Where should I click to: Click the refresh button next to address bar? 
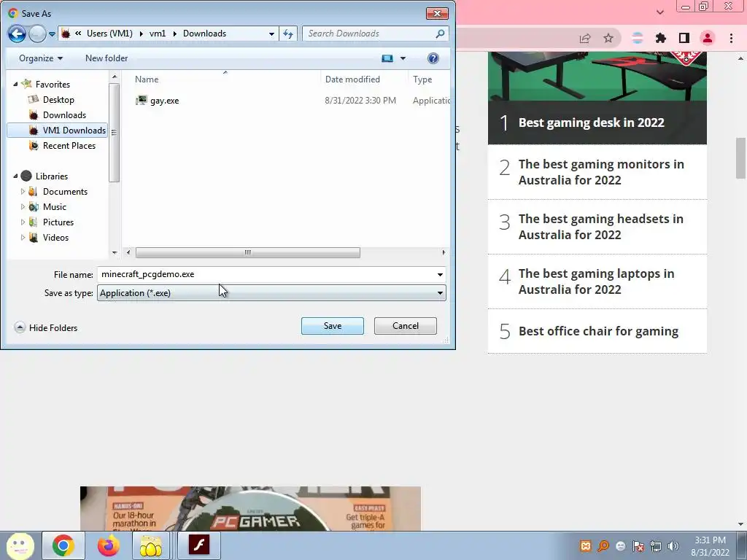288,34
